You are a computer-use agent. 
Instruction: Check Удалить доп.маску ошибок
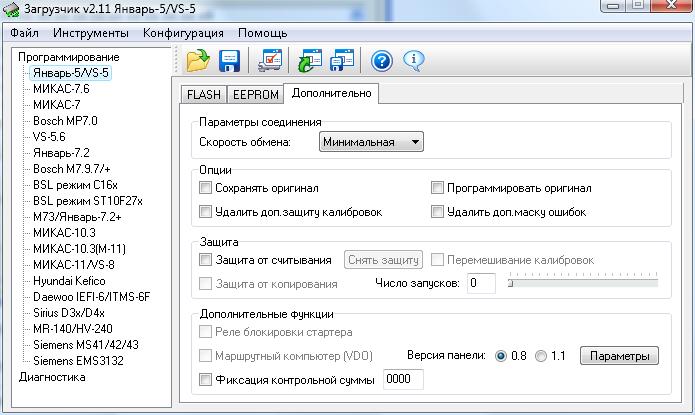pyautogui.click(x=437, y=211)
